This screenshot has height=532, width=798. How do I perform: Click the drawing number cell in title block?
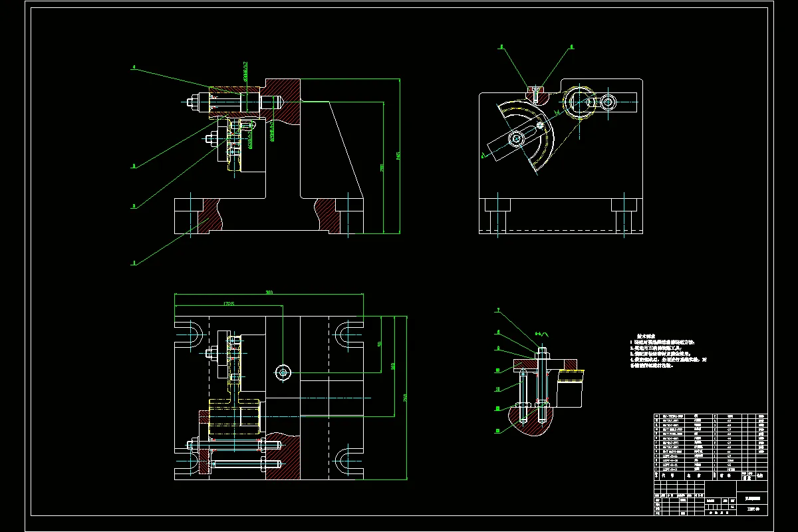pos(752,509)
